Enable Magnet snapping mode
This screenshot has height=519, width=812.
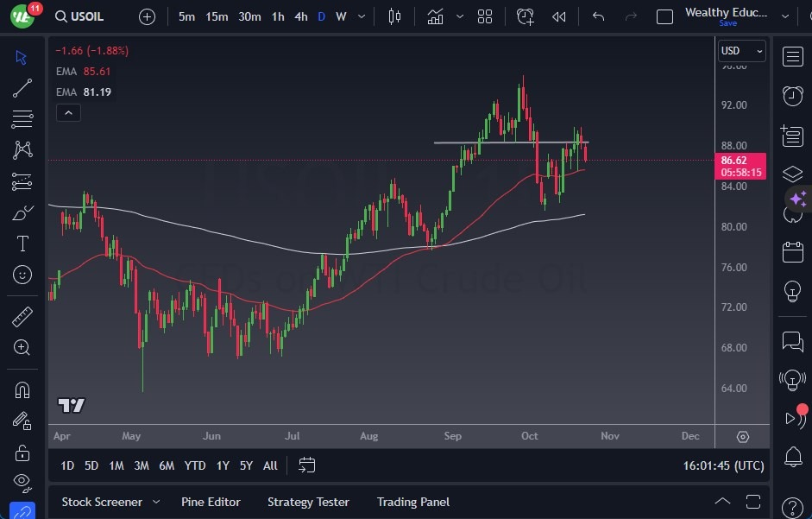(x=22, y=389)
